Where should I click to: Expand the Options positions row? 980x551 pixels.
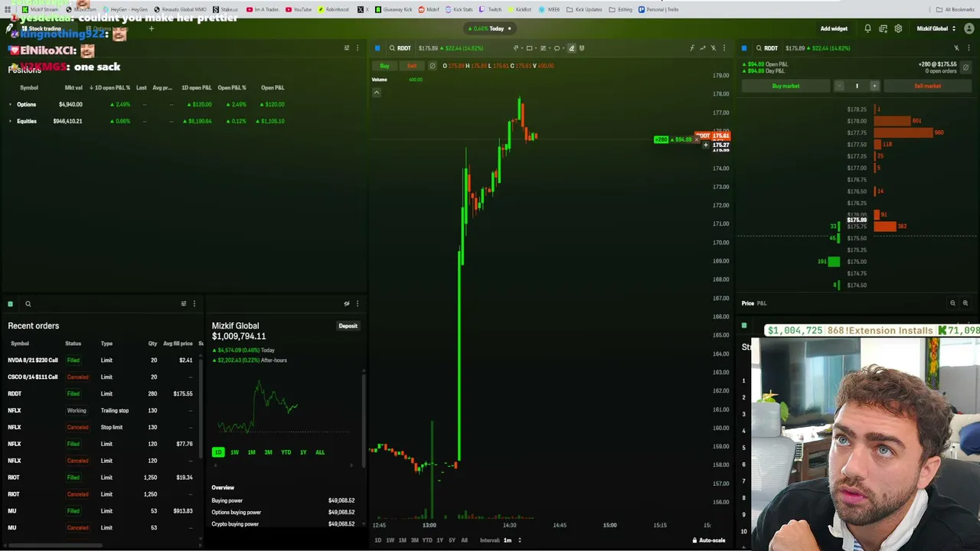click(11, 104)
